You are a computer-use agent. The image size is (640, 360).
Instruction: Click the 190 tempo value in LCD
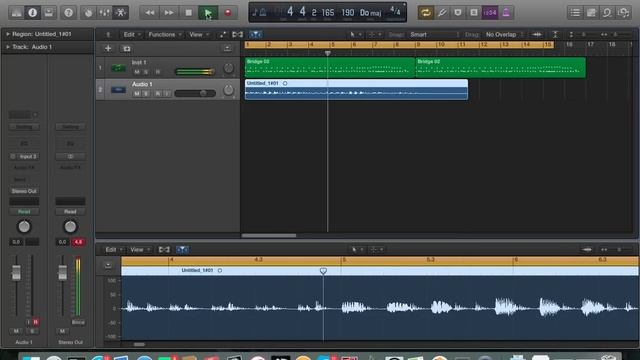[x=348, y=13]
